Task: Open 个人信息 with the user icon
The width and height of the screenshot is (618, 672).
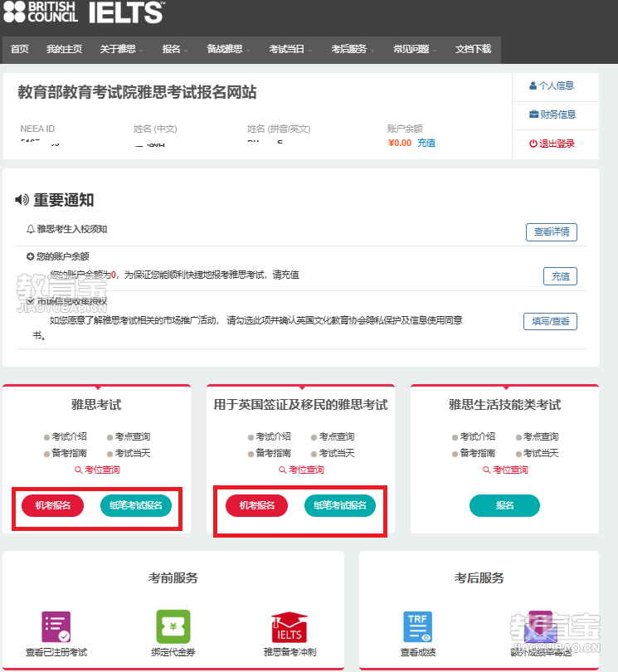Action: (x=552, y=85)
